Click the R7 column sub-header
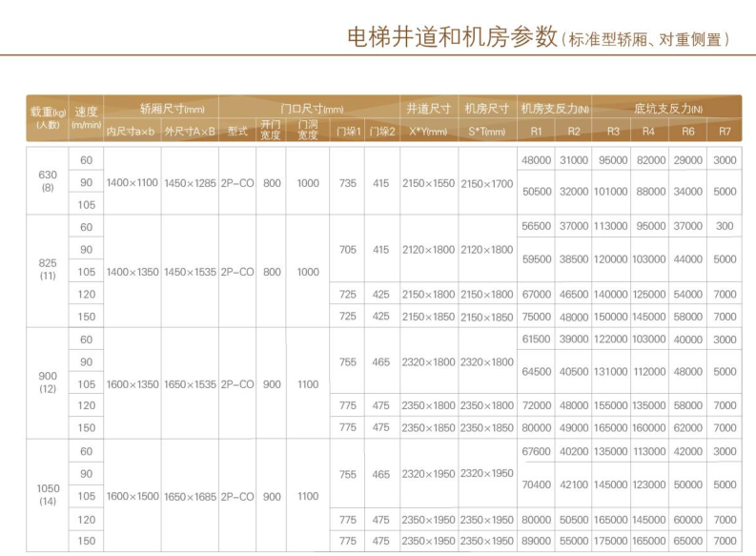Viewport: 756px width, 556px height. [725, 132]
